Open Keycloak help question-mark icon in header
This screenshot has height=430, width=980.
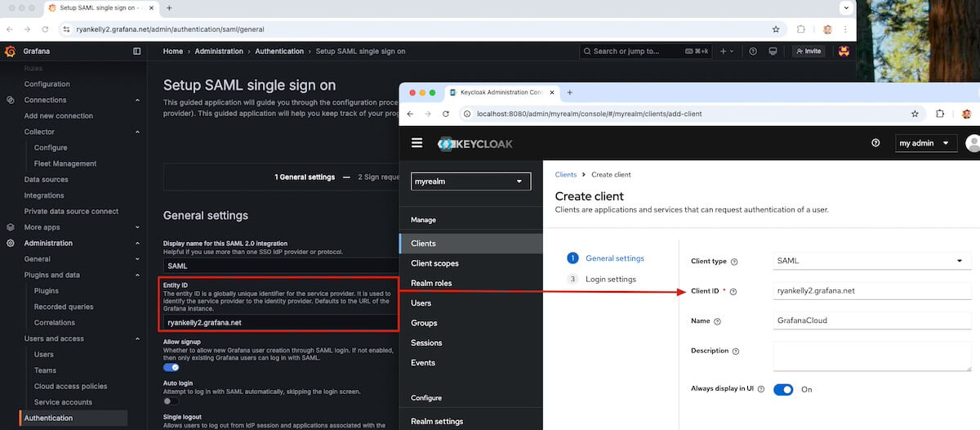coord(875,143)
